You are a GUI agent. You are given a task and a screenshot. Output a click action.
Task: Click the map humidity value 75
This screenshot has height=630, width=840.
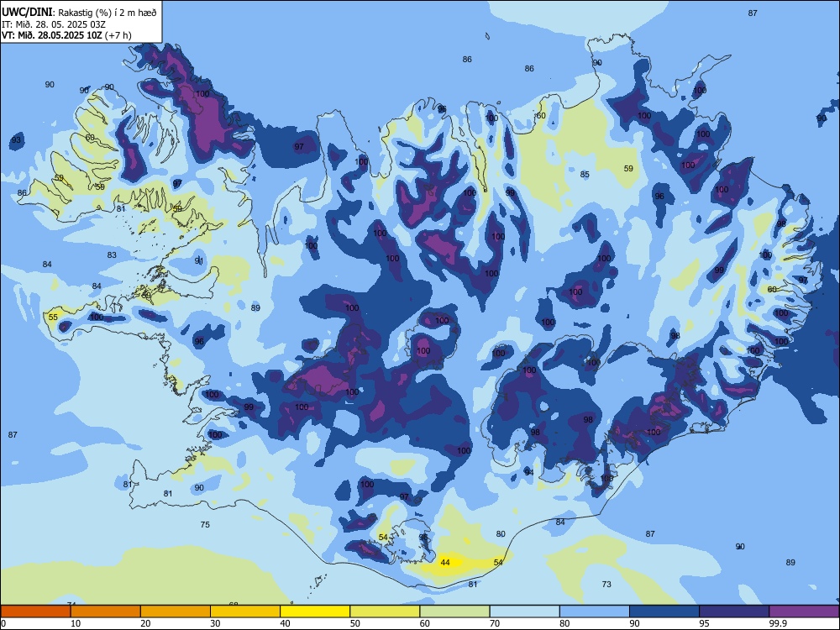coord(205,525)
